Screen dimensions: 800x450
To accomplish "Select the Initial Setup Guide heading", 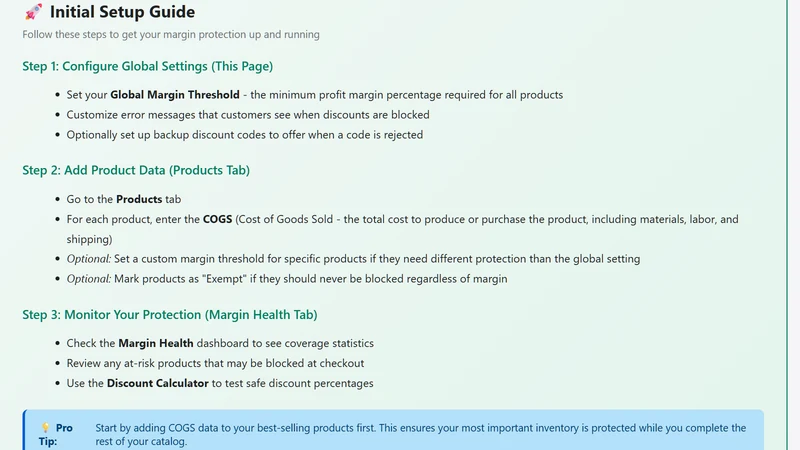I will (122, 12).
